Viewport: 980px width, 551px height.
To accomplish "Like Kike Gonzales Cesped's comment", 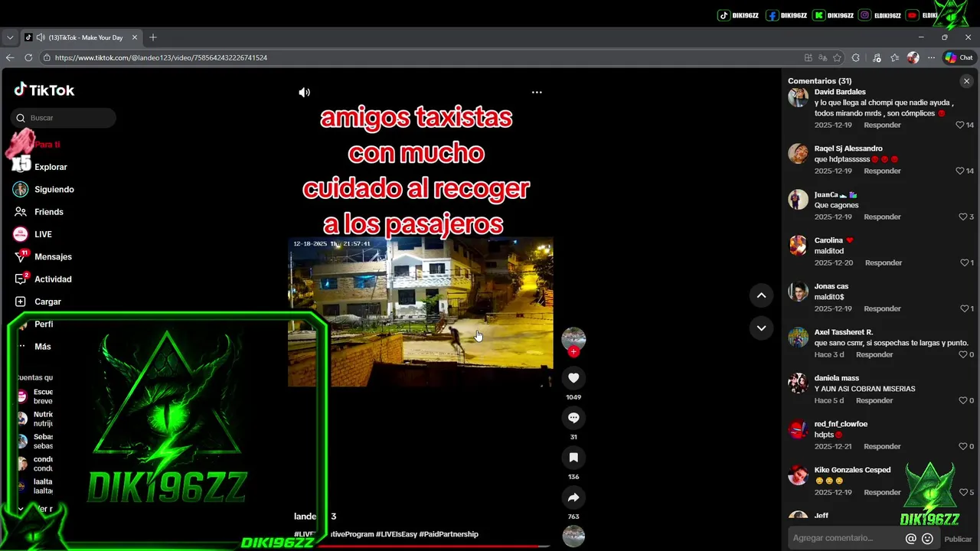I will click(964, 492).
